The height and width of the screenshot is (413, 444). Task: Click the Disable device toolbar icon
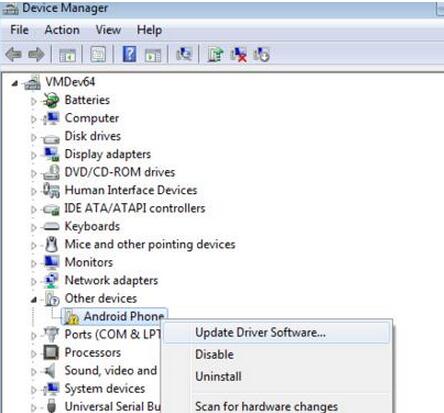coord(261,54)
